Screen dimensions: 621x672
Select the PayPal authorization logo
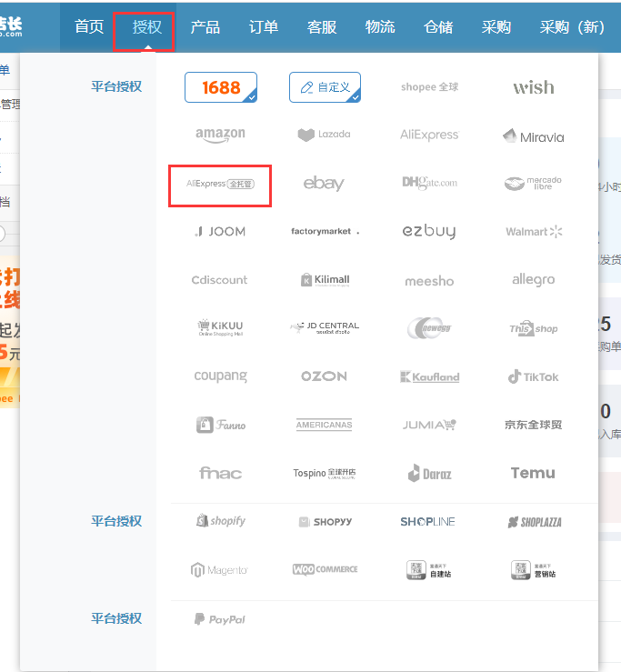point(220,619)
